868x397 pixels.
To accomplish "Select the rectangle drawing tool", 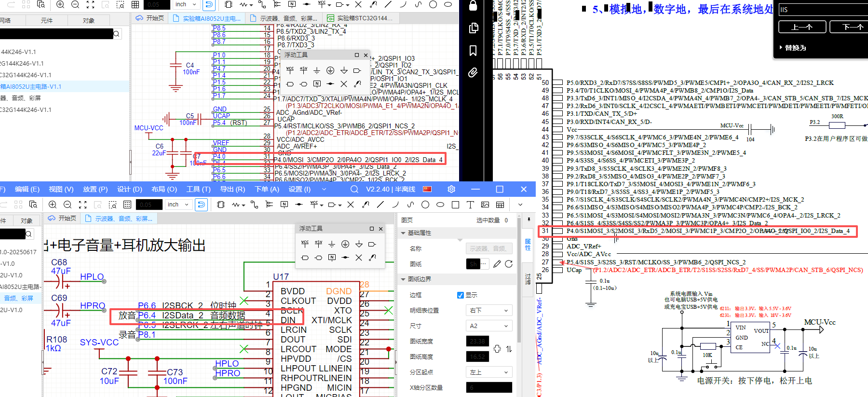I will [455, 205].
